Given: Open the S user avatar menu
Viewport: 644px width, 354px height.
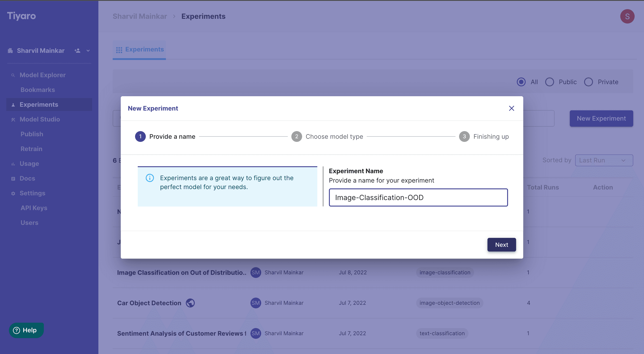Looking at the screenshot, I should pyautogui.click(x=627, y=16).
